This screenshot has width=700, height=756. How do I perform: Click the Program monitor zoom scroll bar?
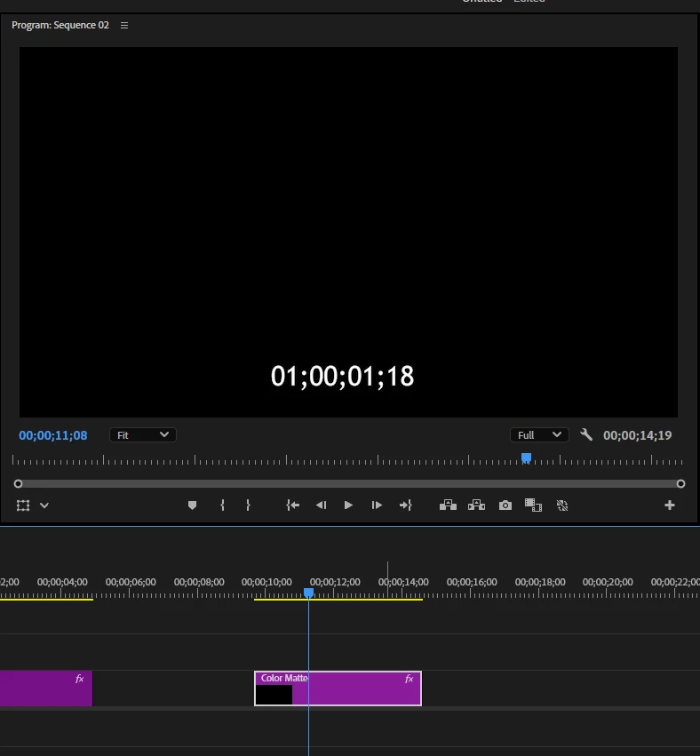click(349, 483)
